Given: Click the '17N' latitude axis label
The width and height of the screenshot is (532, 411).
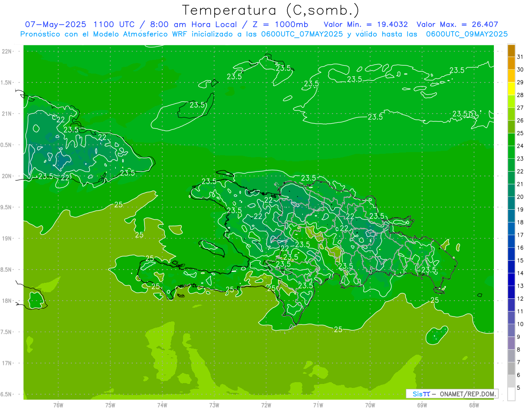Looking at the screenshot, I should [x=7, y=363].
